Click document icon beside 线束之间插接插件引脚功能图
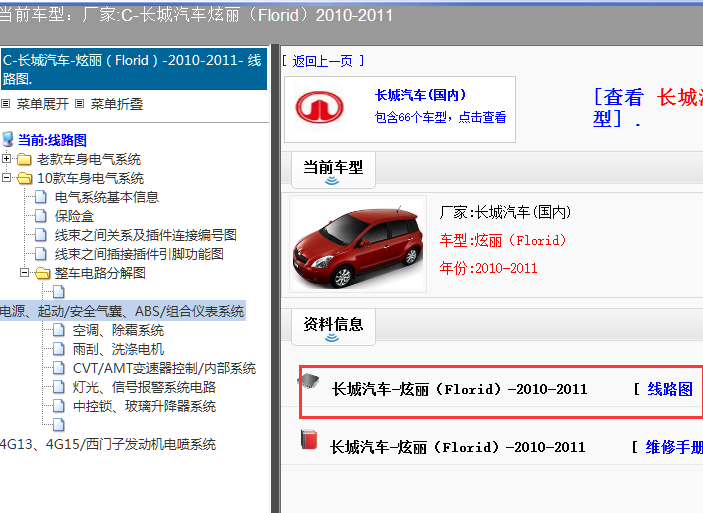The height and width of the screenshot is (513, 703). click(41, 254)
